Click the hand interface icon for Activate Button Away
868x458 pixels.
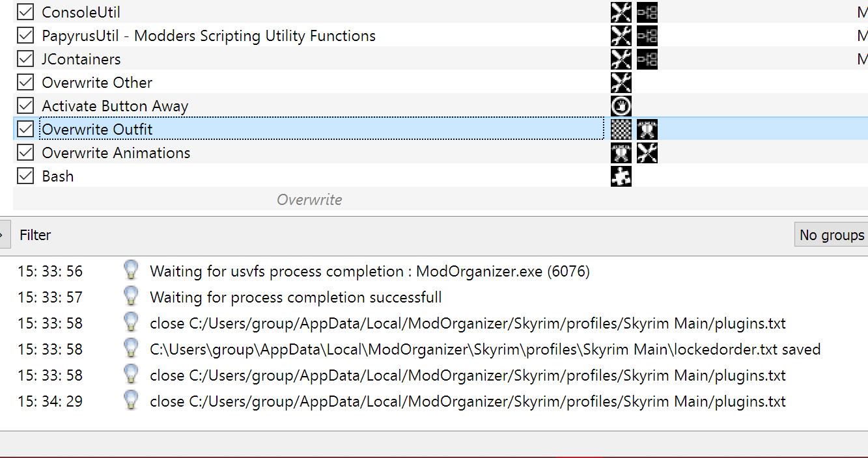click(x=621, y=106)
